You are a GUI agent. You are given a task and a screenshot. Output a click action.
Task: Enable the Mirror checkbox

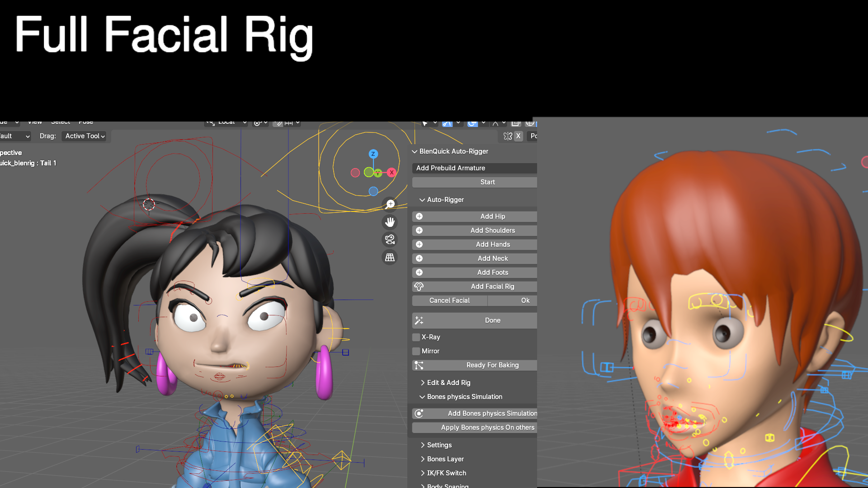coord(415,351)
